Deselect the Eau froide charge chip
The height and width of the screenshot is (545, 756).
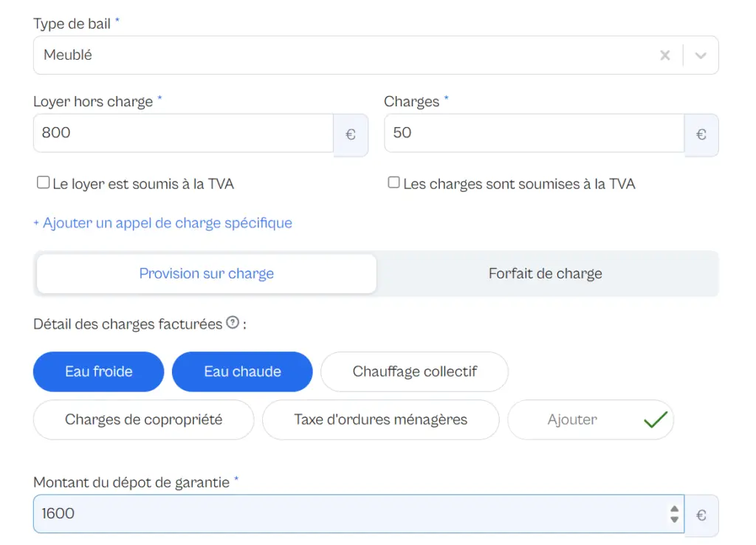coord(98,371)
